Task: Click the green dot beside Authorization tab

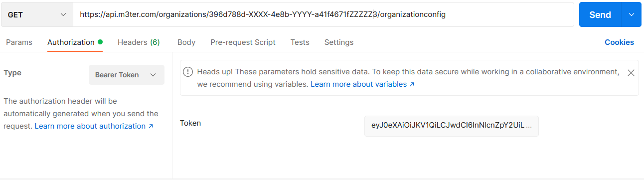Action: (x=100, y=42)
